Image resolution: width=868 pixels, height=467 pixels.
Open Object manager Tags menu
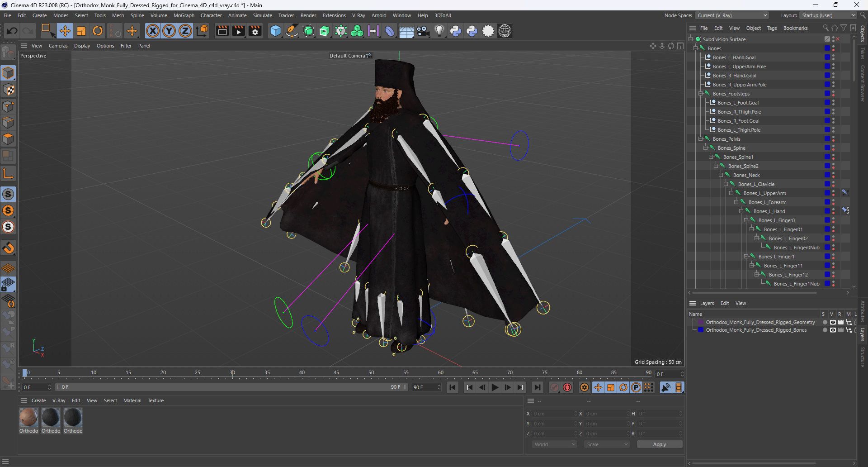point(772,28)
